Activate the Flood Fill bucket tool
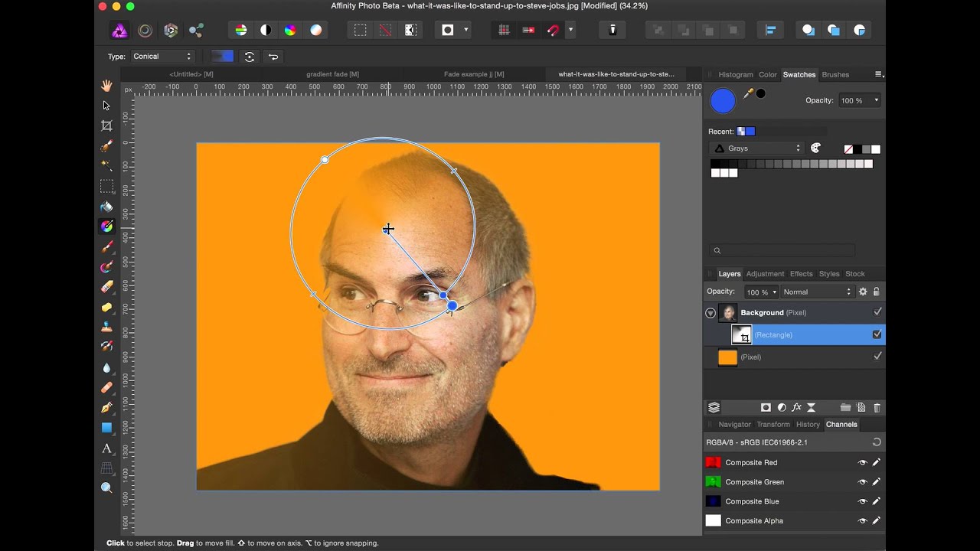The width and height of the screenshot is (980, 551). pyautogui.click(x=106, y=207)
